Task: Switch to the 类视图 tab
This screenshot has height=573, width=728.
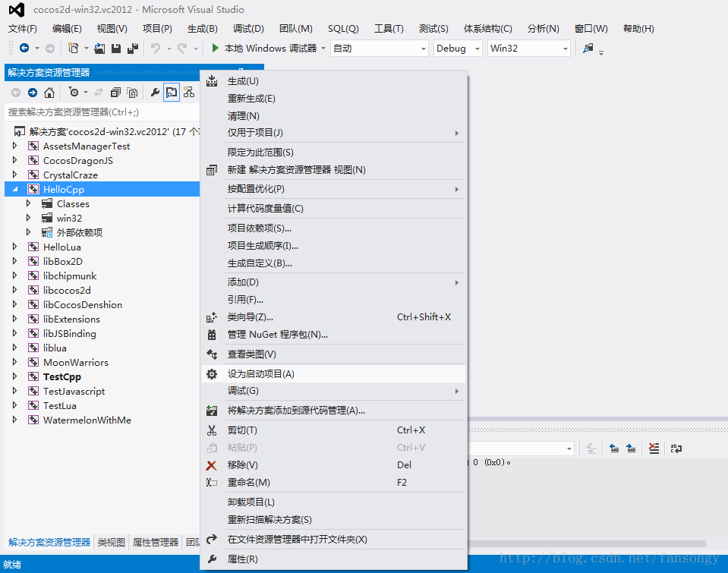Action: point(112,543)
